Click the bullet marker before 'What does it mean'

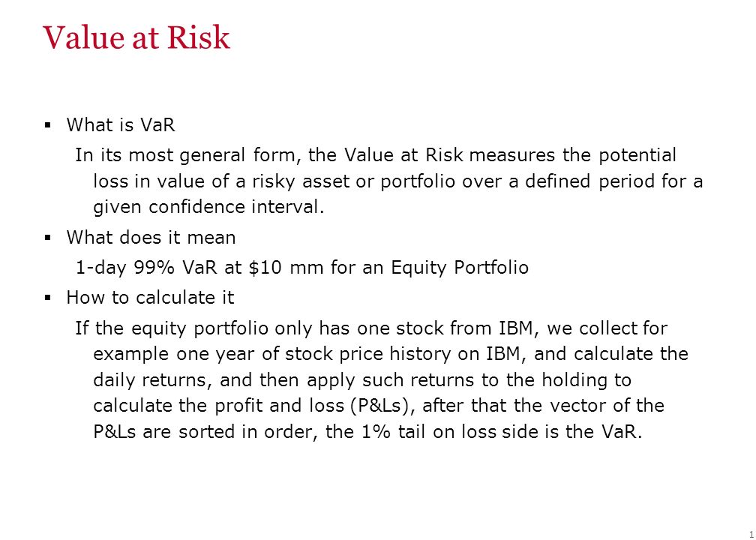(x=47, y=238)
